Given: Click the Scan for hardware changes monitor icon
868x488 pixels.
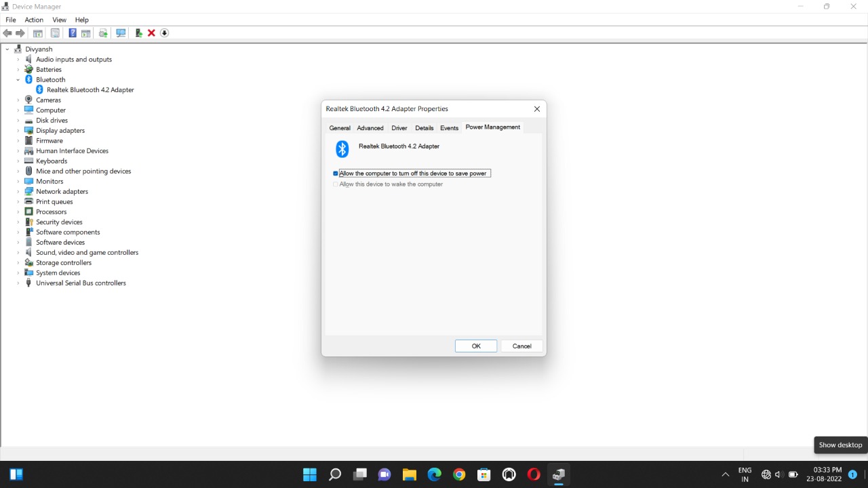Looking at the screenshot, I should point(121,33).
